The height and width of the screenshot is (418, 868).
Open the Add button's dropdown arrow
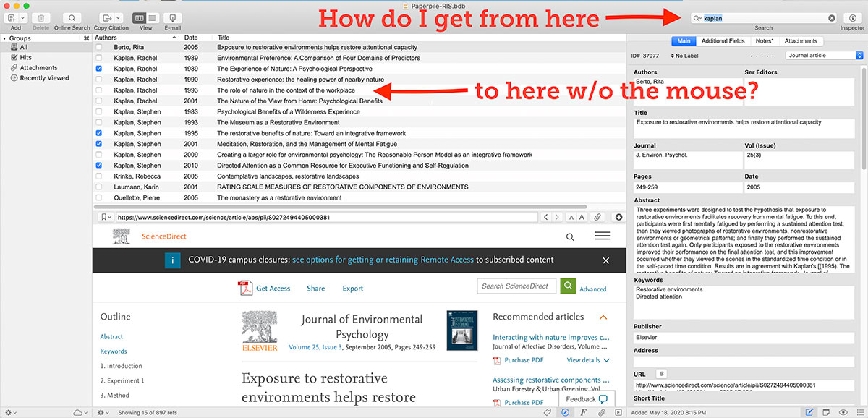click(x=23, y=18)
